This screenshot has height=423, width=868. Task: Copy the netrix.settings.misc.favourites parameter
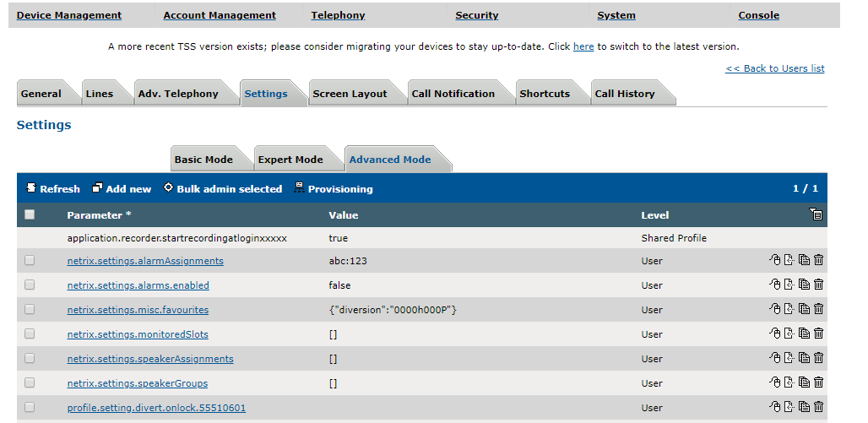(x=805, y=308)
